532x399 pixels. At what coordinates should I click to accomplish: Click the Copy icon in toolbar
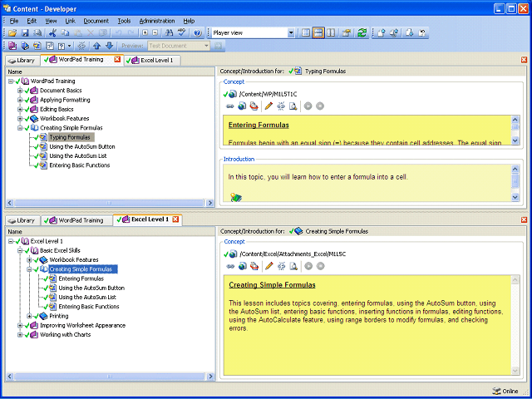coord(65,33)
